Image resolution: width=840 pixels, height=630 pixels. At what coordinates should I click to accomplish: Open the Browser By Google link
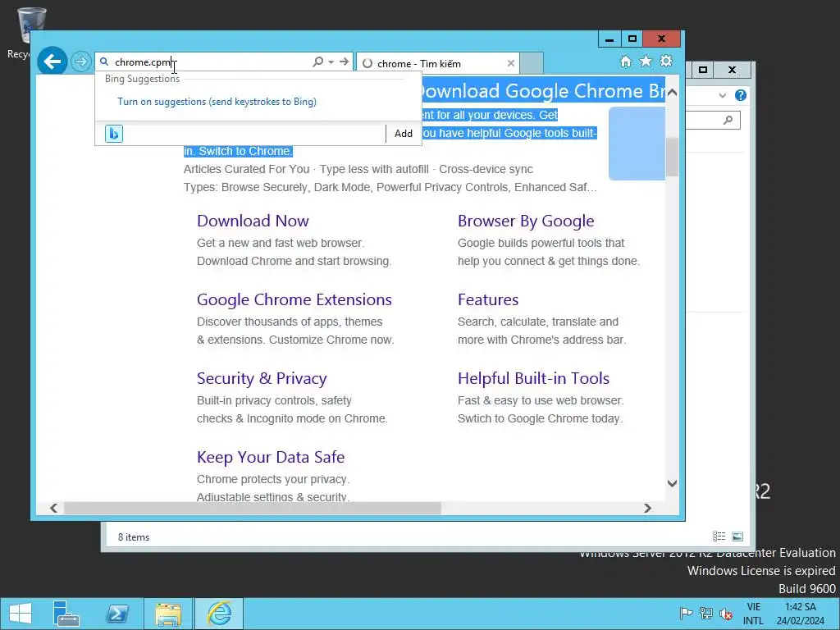click(526, 221)
